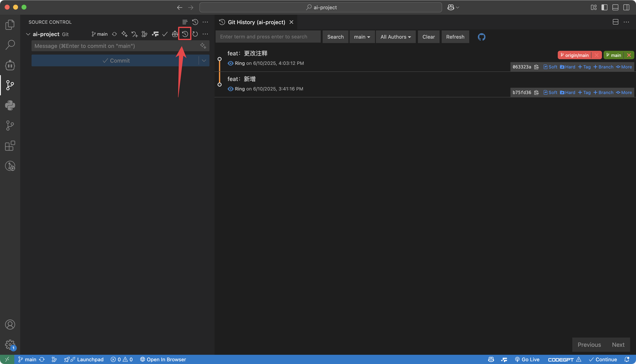Viewport: 636px width, 364px height.
Task: Open the Explorer view in activity bar
Action: tap(10, 24)
